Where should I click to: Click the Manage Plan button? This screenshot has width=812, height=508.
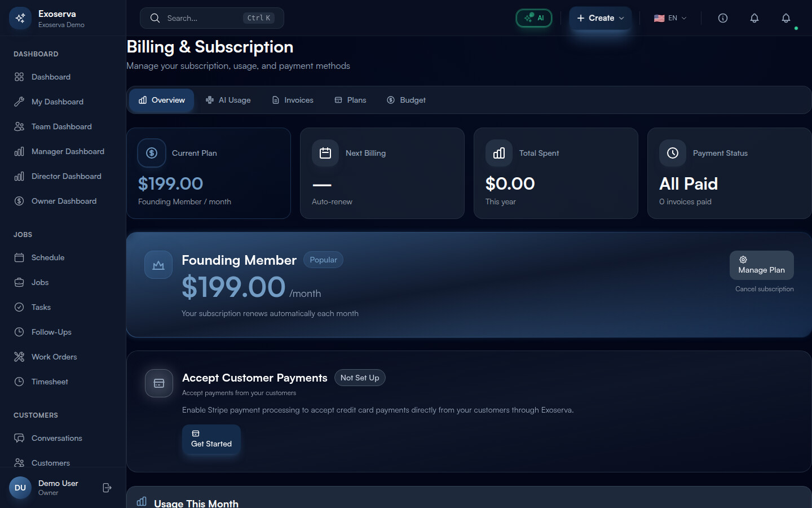coord(761,265)
